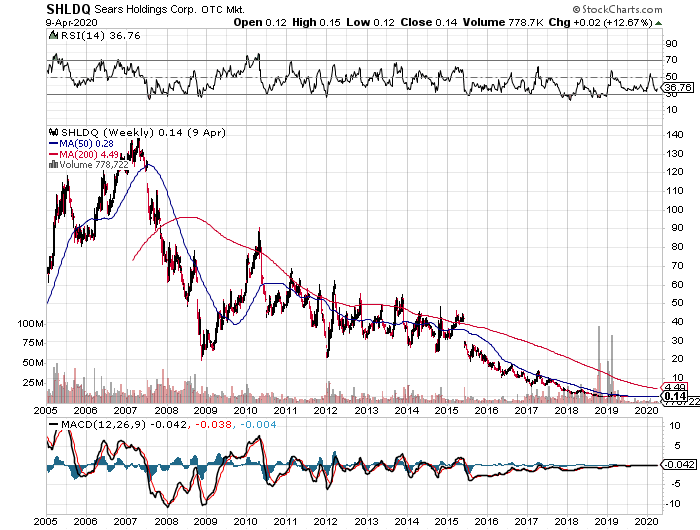Click the 30 price axis label

677,340
